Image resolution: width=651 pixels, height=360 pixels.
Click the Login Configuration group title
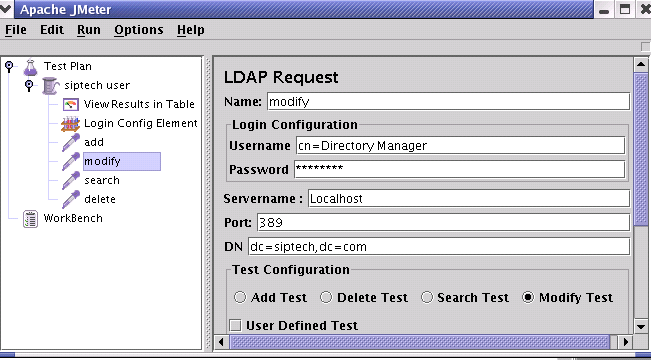tap(294, 125)
